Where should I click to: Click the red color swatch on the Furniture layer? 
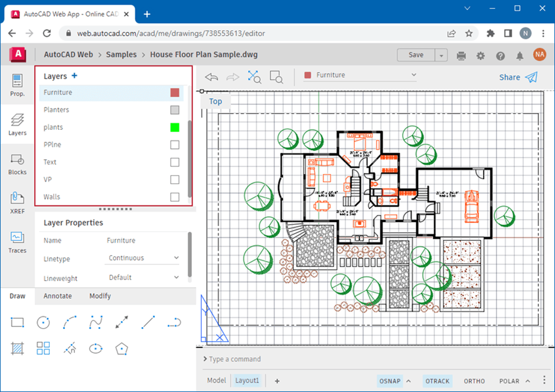[175, 92]
